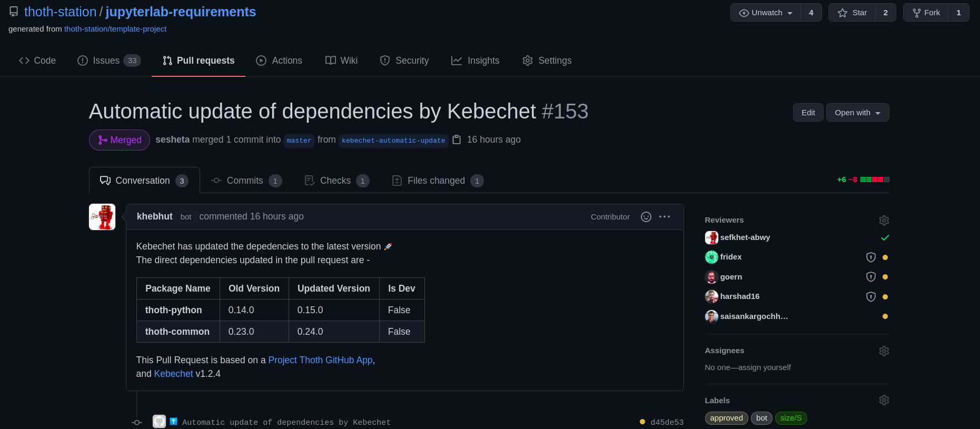Expand the Open with dropdown
This screenshot has height=429, width=980.
coord(857,113)
